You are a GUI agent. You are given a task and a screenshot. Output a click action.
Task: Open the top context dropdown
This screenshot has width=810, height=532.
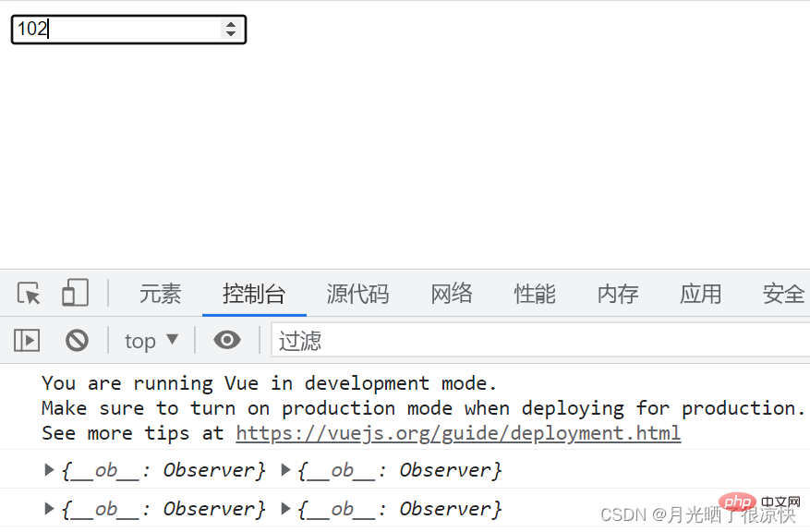pyautogui.click(x=151, y=341)
